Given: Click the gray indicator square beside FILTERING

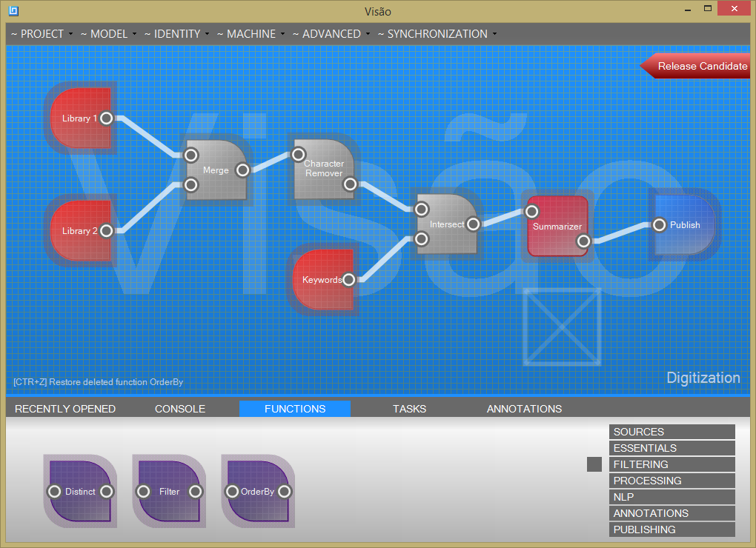Looking at the screenshot, I should 594,464.
